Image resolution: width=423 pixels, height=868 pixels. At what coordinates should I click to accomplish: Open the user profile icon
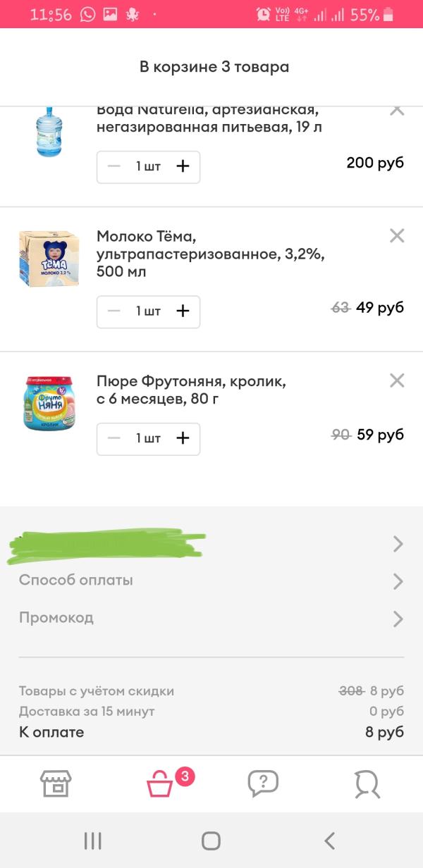tap(367, 783)
